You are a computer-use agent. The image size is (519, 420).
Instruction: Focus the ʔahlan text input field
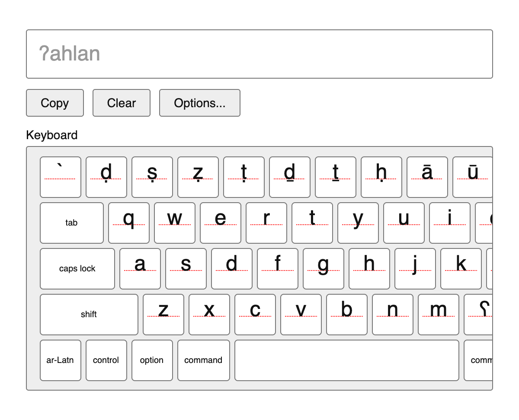click(259, 54)
